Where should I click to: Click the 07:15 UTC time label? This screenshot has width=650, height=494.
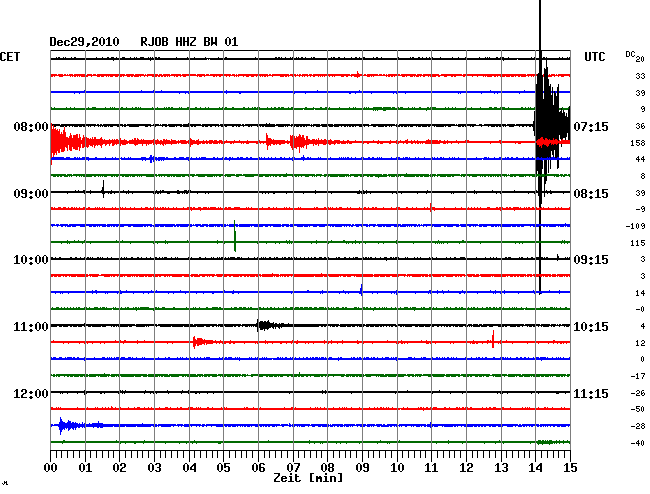[x=591, y=127]
